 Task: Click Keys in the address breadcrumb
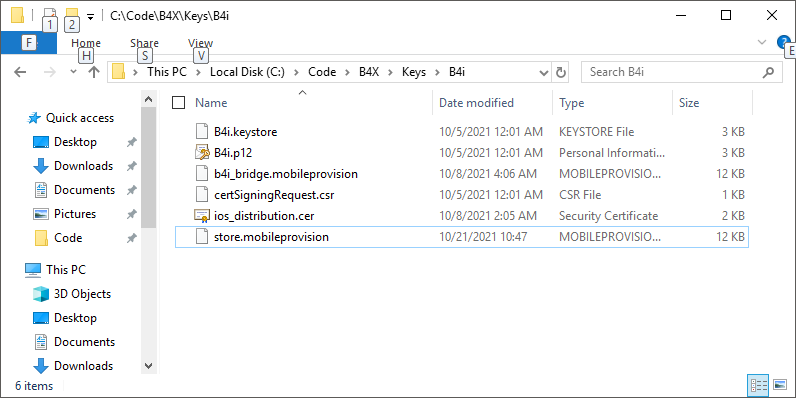414,72
